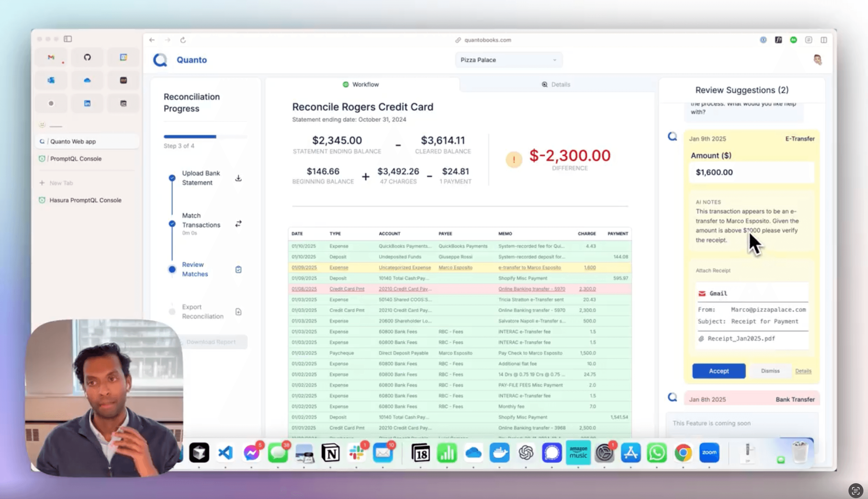Click the Gmail envelope icon in receipt card

(702, 294)
